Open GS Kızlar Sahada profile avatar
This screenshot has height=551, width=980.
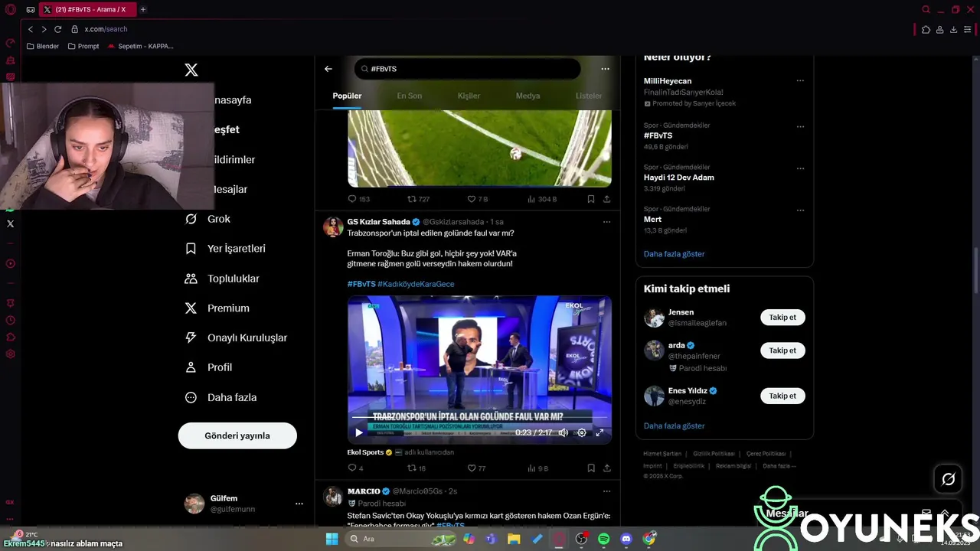click(333, 227)
